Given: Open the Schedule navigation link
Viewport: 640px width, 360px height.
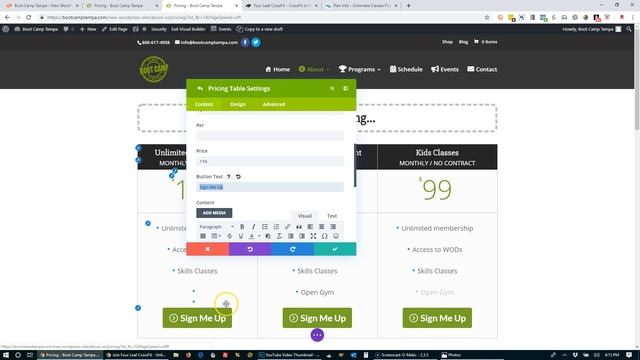Looking at the screenshot, I should point(406,69).
